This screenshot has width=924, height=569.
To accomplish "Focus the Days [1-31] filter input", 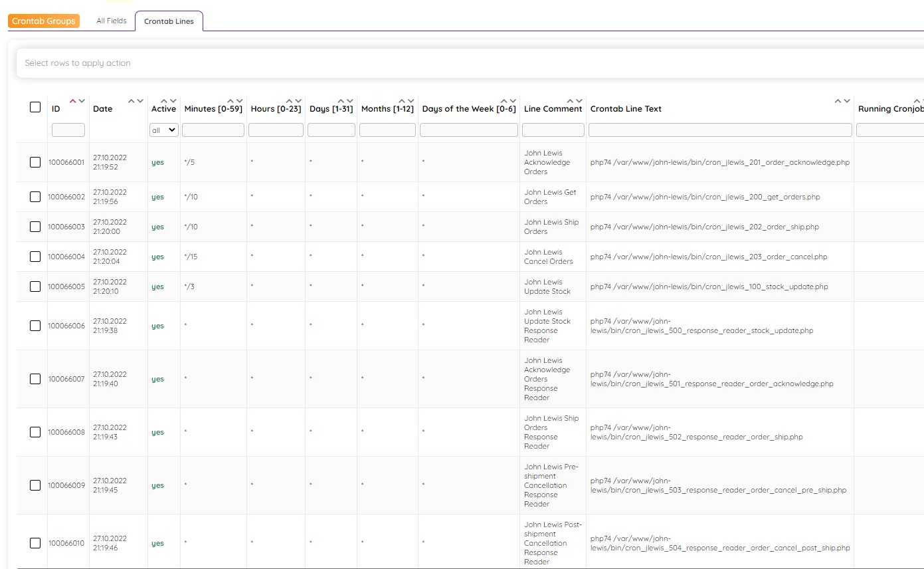I will 331,130.
